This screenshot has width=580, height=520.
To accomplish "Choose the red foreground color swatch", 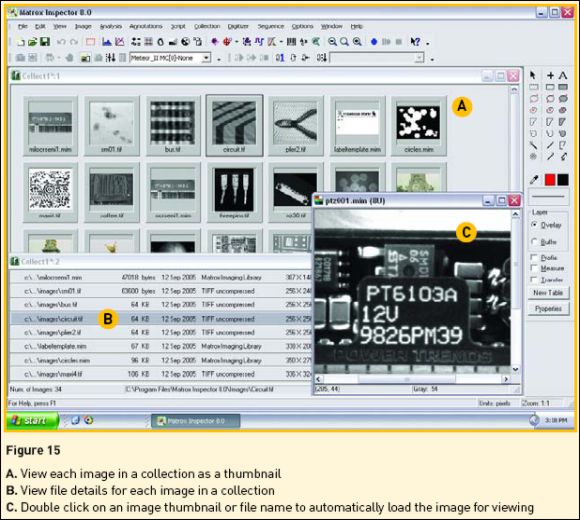I will point(550,180).
